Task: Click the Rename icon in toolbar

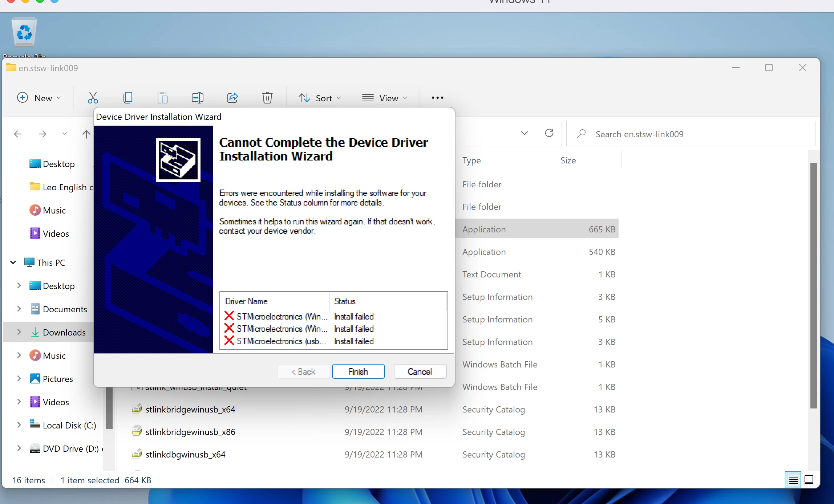Action: (197, 98)
